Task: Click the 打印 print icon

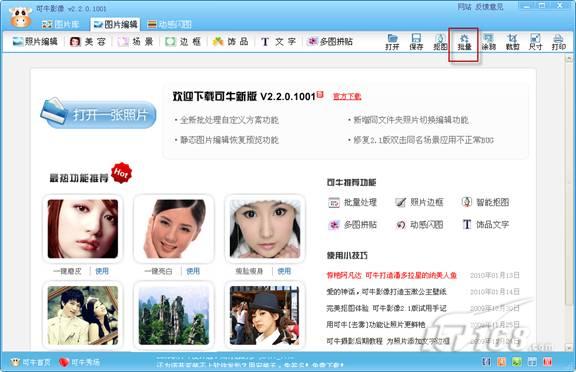Action: click(x=558, y=42)
